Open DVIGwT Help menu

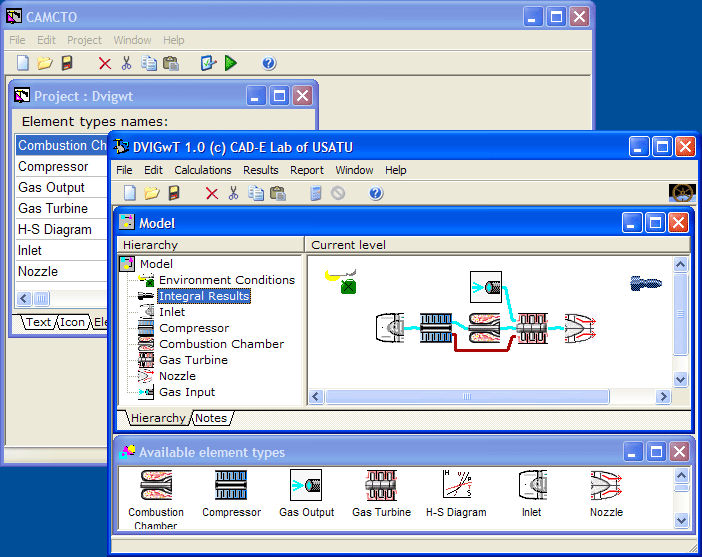pyautogui.click(x=396, y=170)
